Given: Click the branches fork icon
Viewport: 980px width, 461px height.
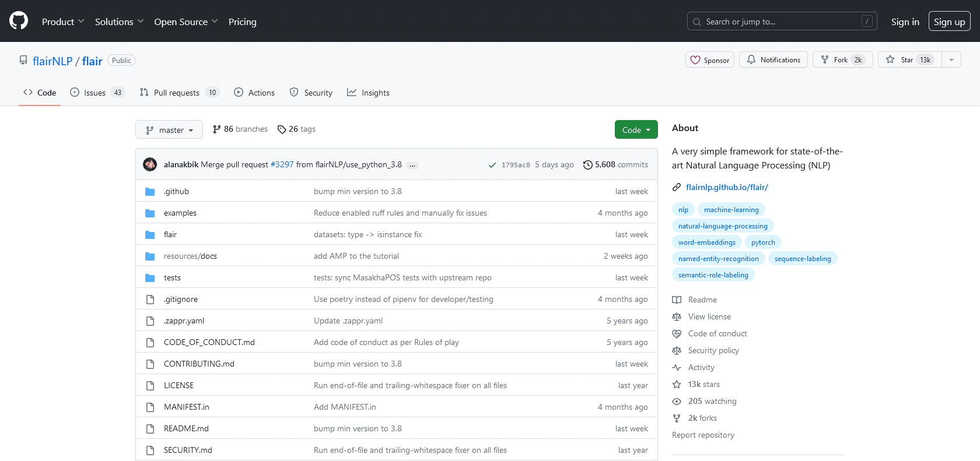Looking at the screenshot, I should (x=217, y=129).
